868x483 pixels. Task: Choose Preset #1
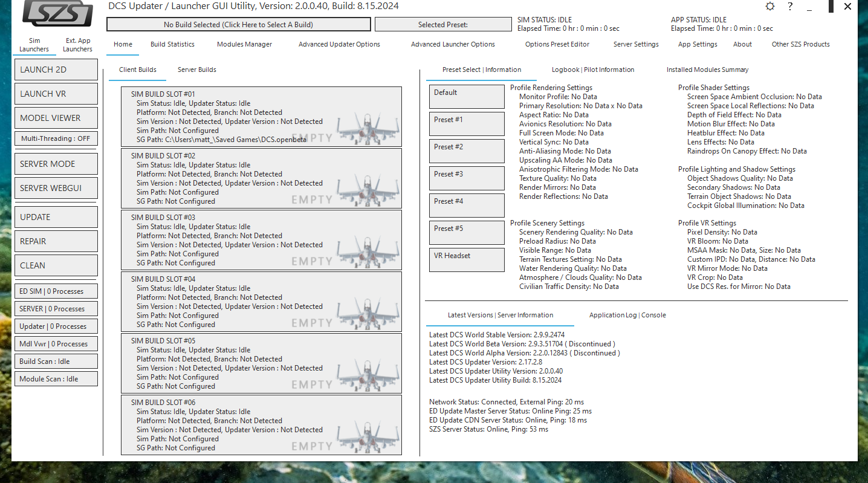[467, 124]
